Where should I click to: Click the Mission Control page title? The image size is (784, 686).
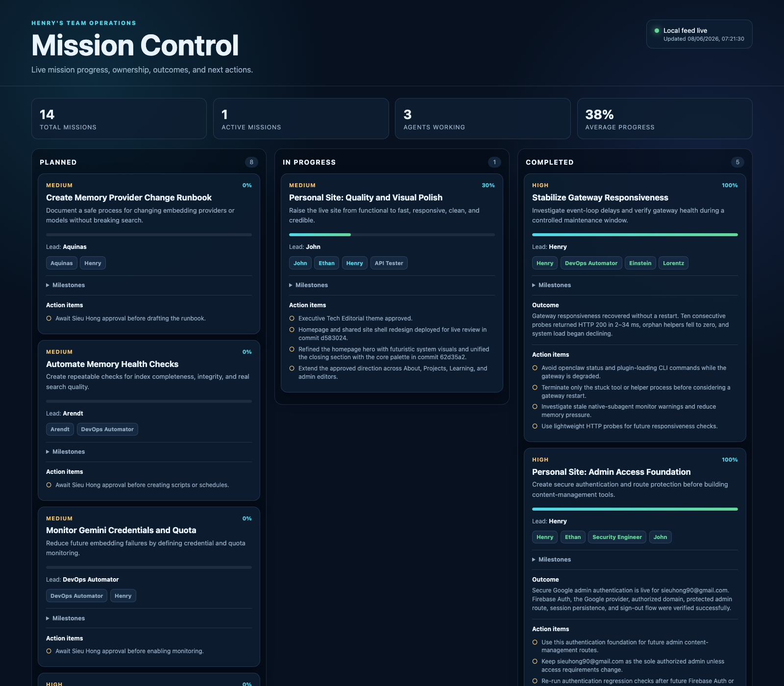coord(135,46)
